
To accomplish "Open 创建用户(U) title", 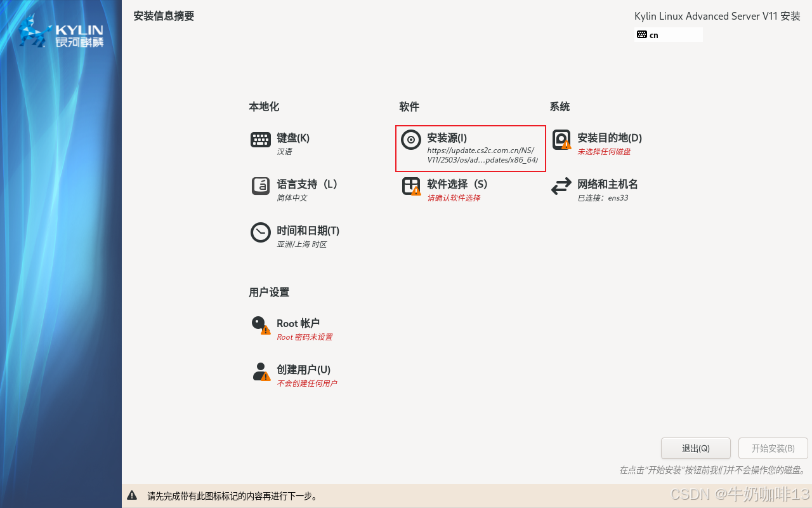I will coord(303,370).
